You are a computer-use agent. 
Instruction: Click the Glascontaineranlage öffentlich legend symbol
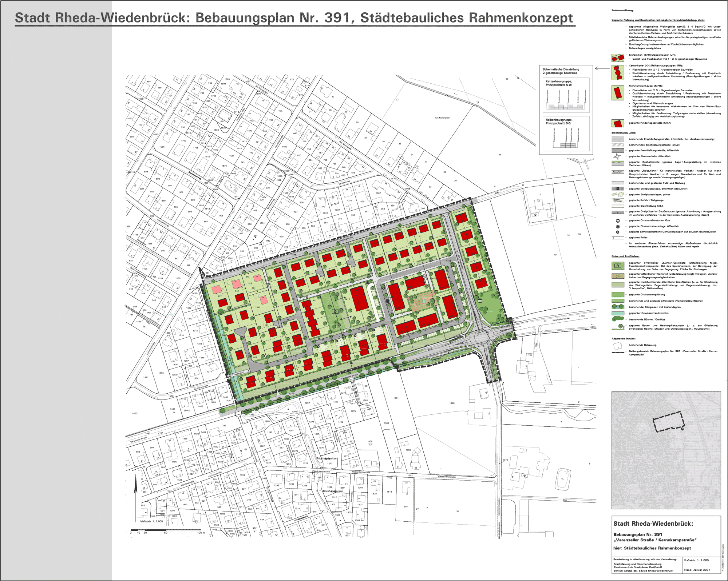pos(618,226)
